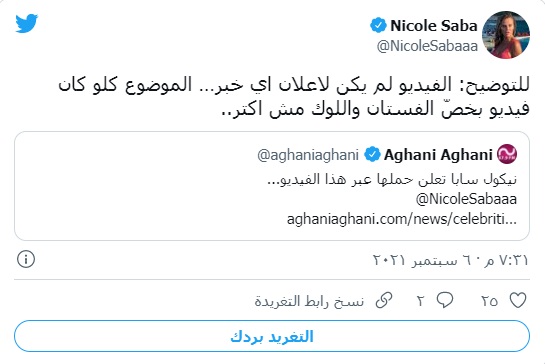This screenshot has width=545, height=364.
Task: Open the aghaniaghani.com news link
Action: point(402,219)
